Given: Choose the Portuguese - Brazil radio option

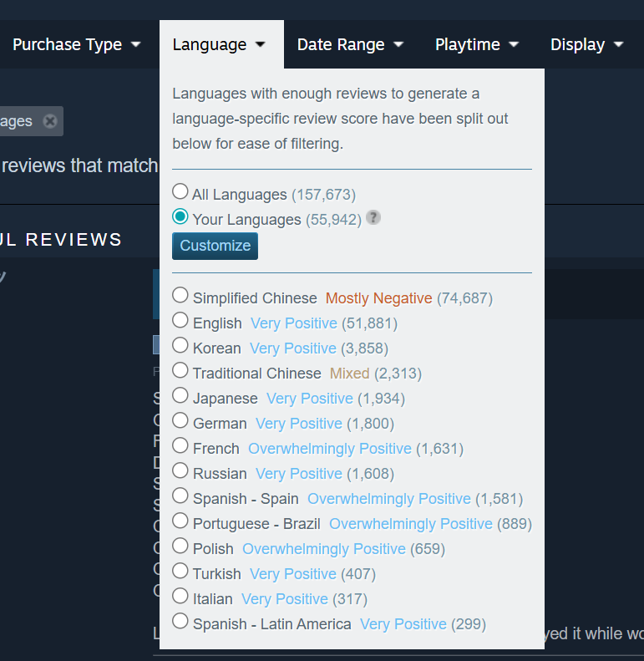Looking at the screenshot, I should coord(180,521).
